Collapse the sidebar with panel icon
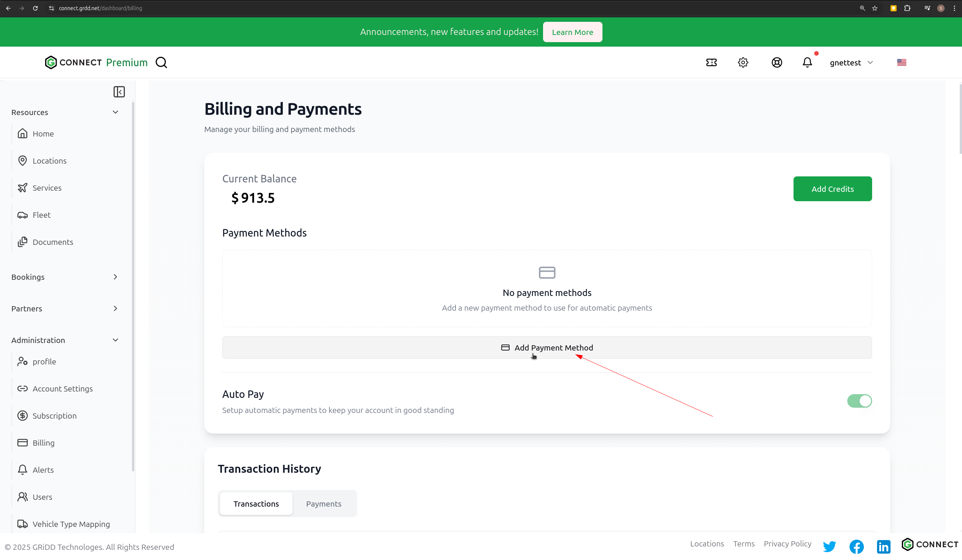This screenshot has height=560, width=962. point(119,92)
